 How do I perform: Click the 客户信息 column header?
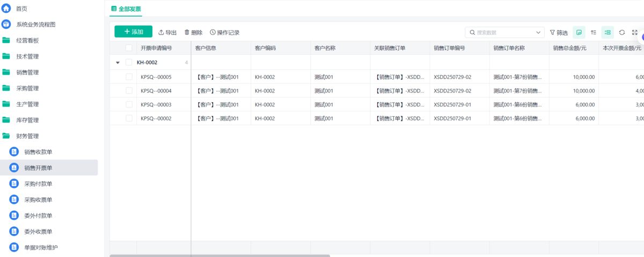click(206, 48)
